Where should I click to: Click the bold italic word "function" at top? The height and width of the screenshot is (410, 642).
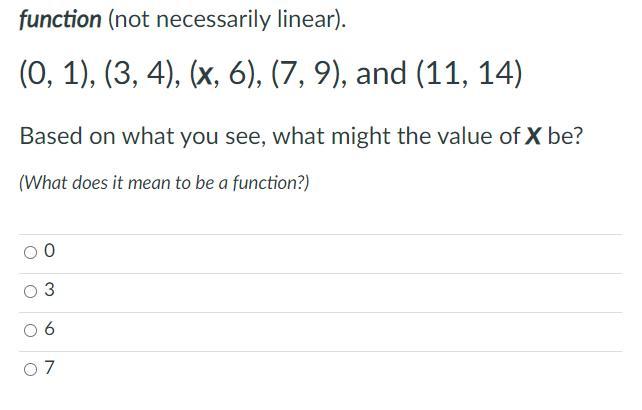pyautogui.click(x=60, y=19)
